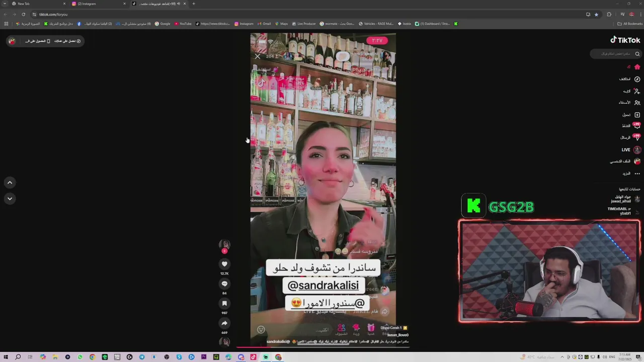Click the Upload plus icon

pyautogui.click(x=637, y=115)
